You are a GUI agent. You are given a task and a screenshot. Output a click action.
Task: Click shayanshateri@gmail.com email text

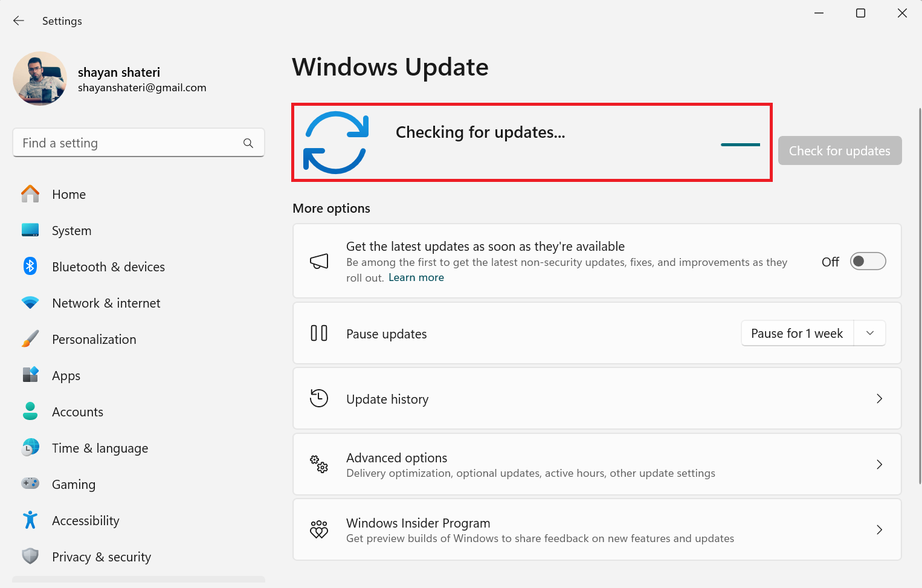pyautogui.click(x=142, y=88)
